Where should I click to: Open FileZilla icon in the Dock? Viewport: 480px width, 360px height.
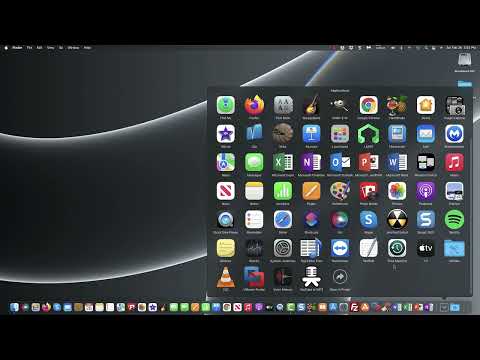(x=354, y=307)
